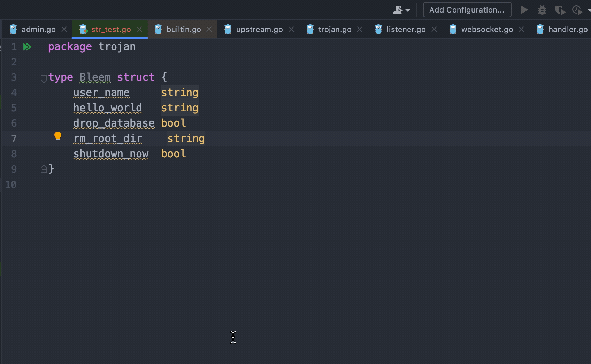Click the Profiler run icon

(577, 10)
